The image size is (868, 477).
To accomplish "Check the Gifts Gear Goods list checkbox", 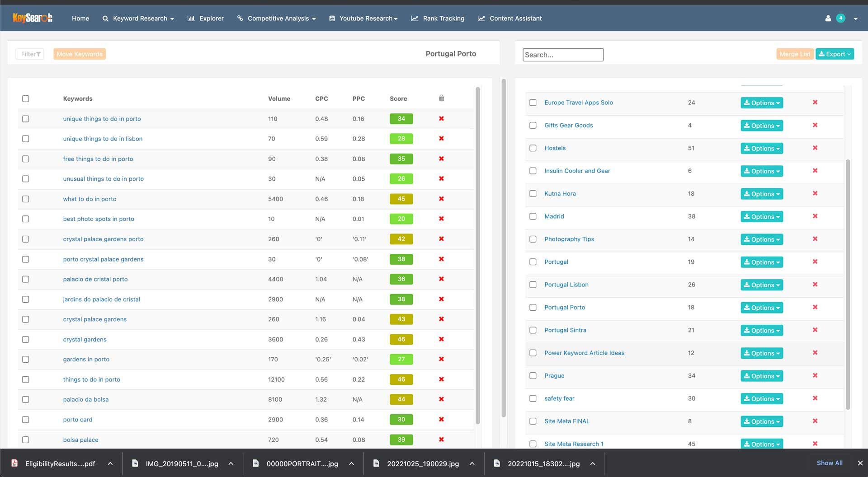I will click(x=533, y=125).
